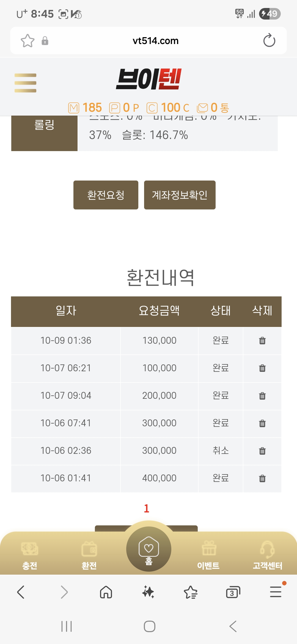Open the browser tabs switcher
The height and width of the screenshot is (644, 297).
point(233,592)
